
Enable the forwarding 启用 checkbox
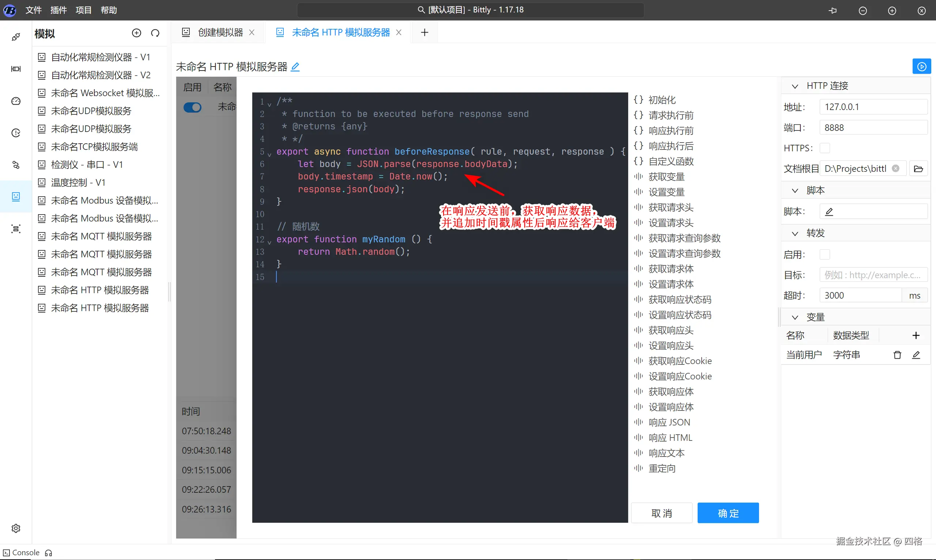pos(825,254)
